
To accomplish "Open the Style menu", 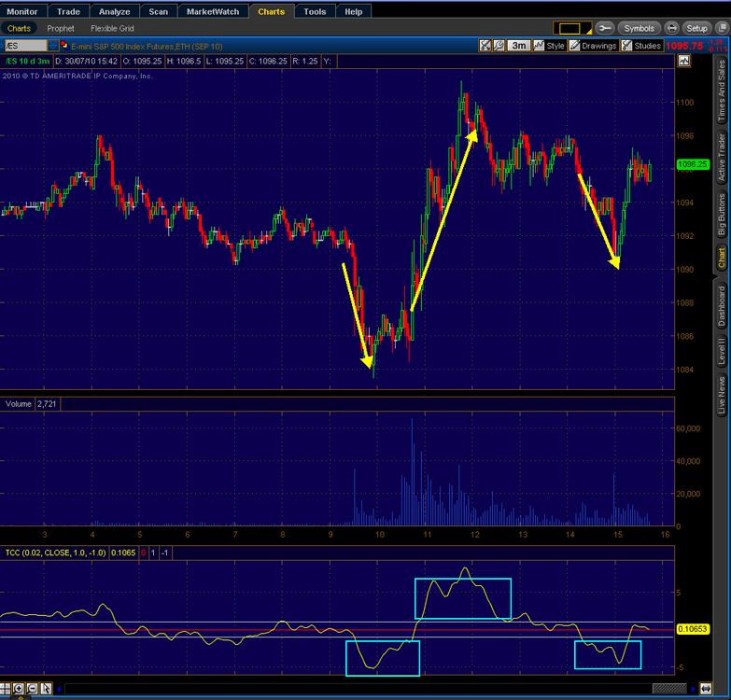I will coord(550,46).
